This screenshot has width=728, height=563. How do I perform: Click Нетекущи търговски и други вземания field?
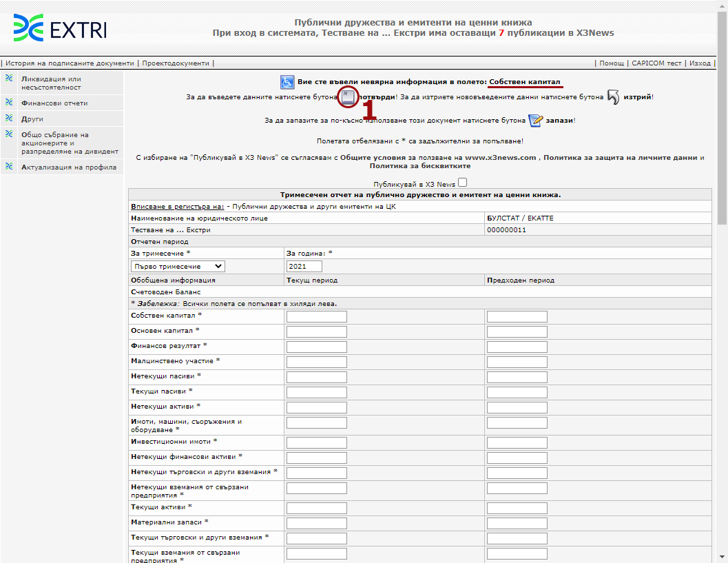(x=317, y=473)
